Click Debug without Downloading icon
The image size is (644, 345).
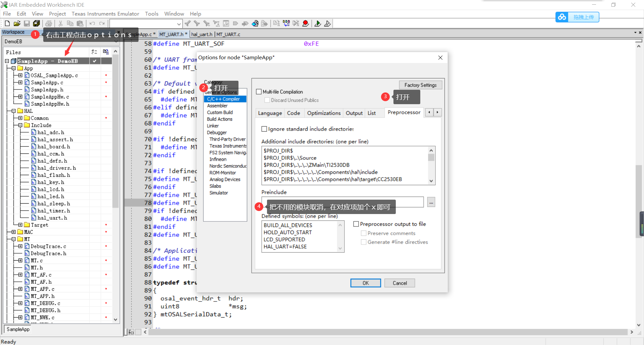(x=327, y=23)
